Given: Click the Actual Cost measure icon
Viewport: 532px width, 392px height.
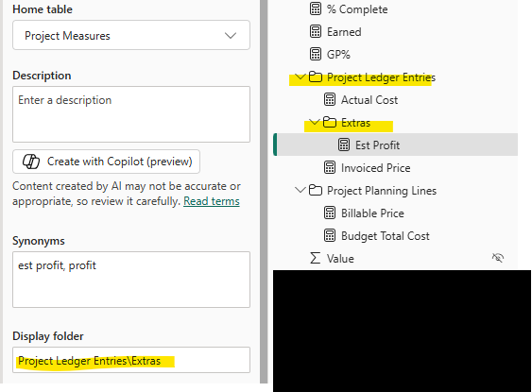Looking at the screenshot, I should tap(330, 100).
